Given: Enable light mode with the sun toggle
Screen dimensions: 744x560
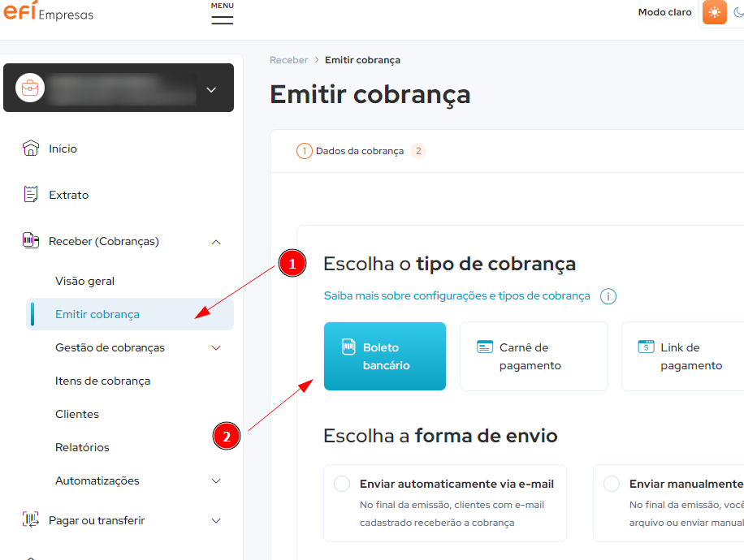Looking at the screenshot, I should click(x=715, y=12).
